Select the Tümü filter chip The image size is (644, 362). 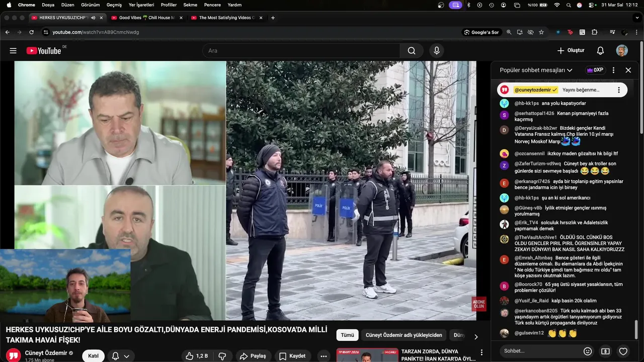pyautogui.click(x=347, y=335)
